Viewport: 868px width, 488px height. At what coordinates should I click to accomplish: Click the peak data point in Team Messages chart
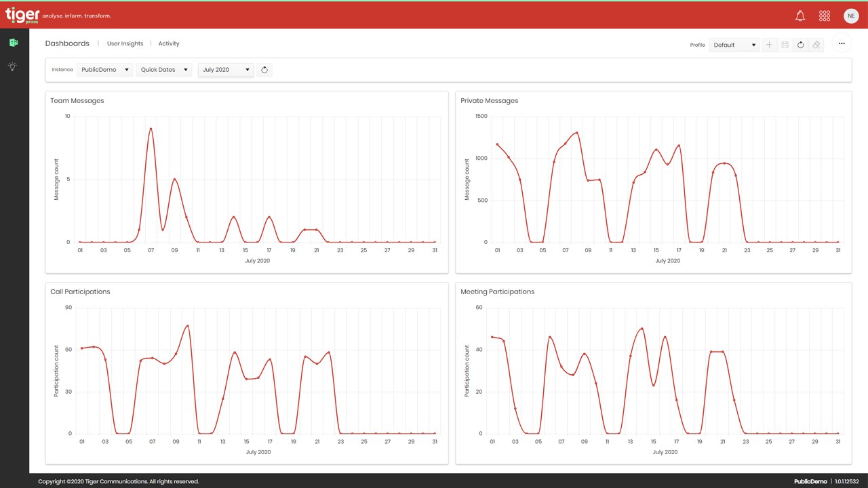(x=151, y=129)
